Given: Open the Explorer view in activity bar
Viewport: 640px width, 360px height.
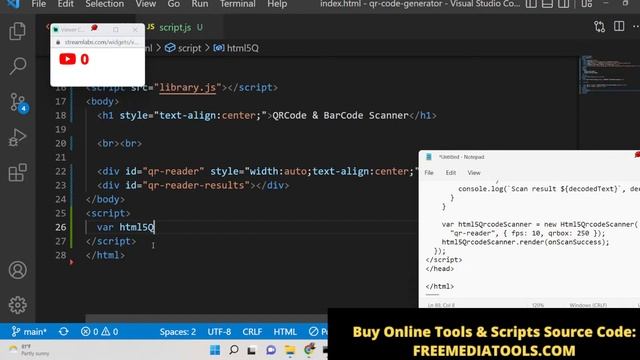Looking at the screenshot, I should pos(17,31).
